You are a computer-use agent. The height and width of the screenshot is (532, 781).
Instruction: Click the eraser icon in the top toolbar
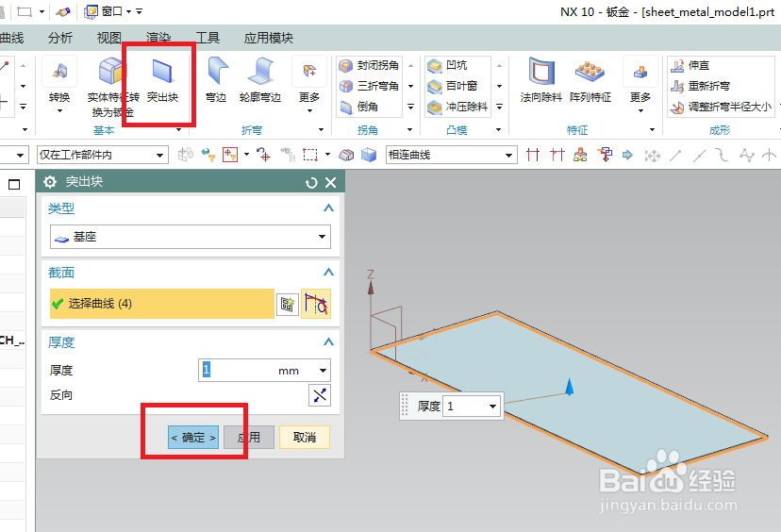(63, 11)
